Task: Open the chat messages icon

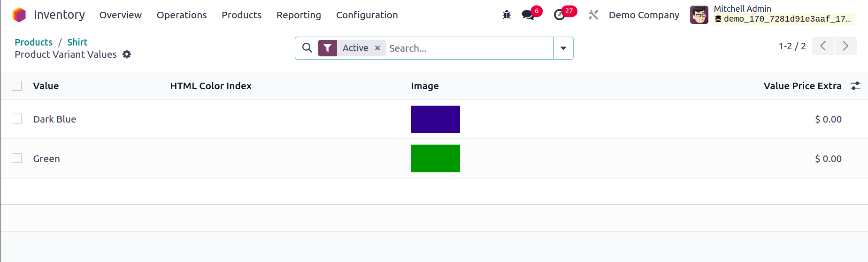Action: coord(528,15)
